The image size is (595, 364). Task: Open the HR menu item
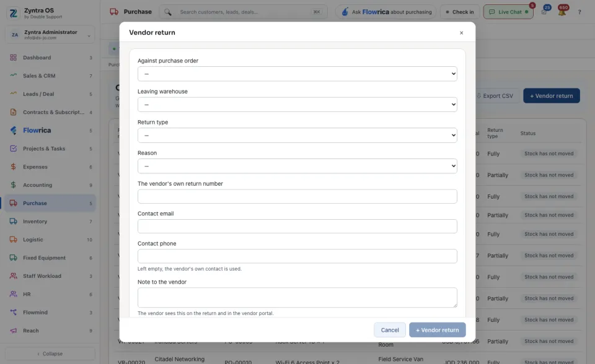pyautogui.click(x=50, y=294)
